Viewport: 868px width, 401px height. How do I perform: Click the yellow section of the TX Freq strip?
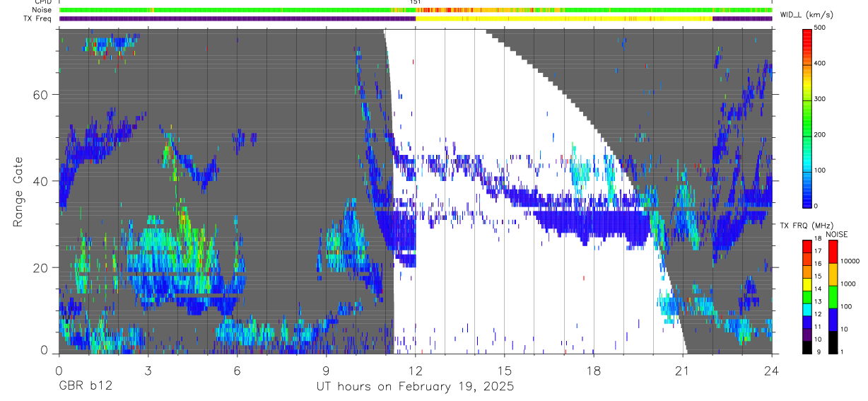click(563, 18)
